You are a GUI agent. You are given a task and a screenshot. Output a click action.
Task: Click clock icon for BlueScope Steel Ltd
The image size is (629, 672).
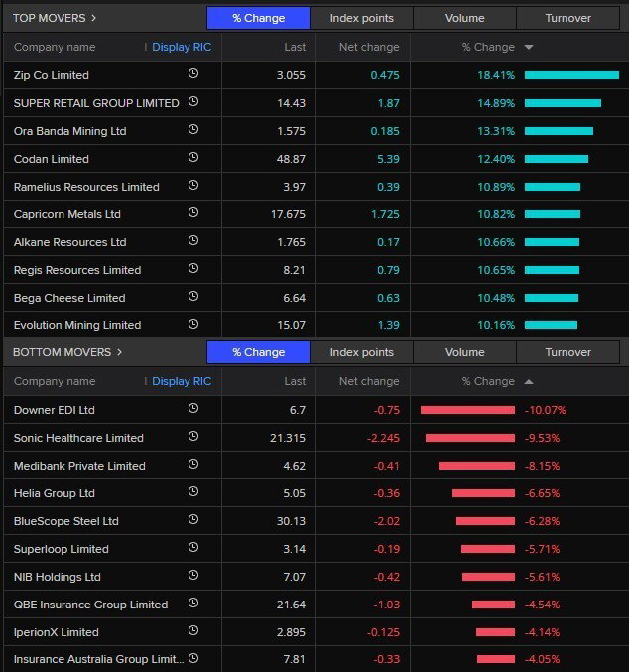(x=193, y=519)
